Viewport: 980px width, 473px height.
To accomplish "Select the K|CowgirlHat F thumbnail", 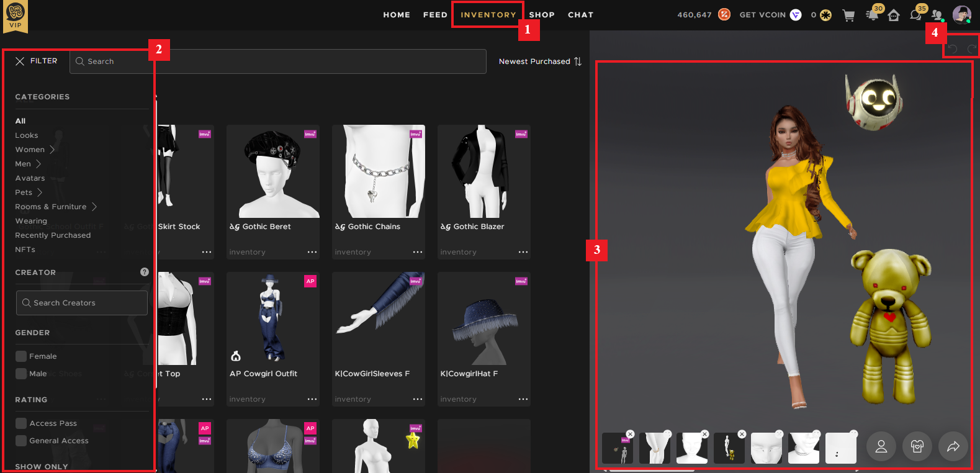I will (484, 318).
